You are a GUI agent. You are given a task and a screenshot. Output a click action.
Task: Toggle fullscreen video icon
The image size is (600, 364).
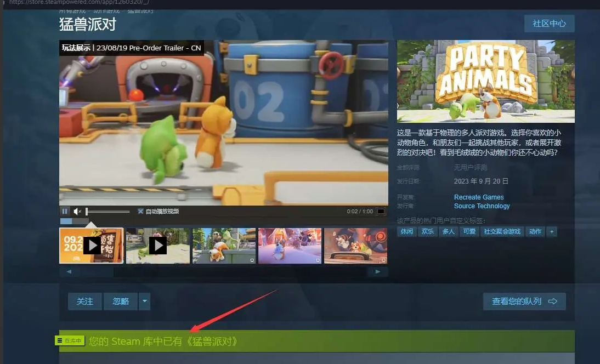pos(381,212)
